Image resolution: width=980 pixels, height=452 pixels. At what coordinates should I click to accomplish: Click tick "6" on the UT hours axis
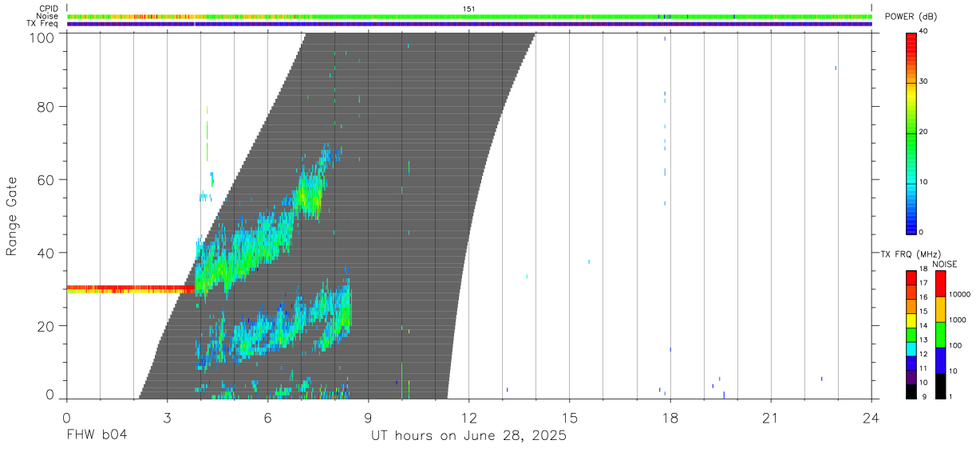pyautogui.click(x=267, y=417)
